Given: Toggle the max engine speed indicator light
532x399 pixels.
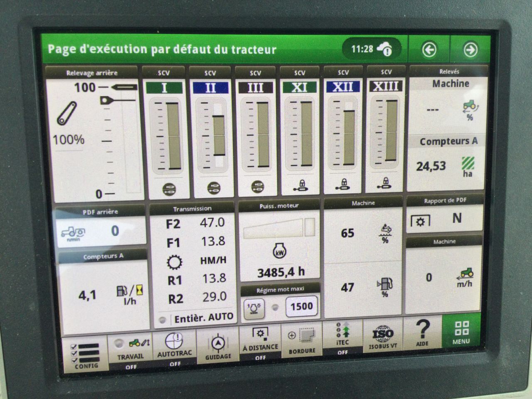Looking at the screenshot, I should point(275,308).
